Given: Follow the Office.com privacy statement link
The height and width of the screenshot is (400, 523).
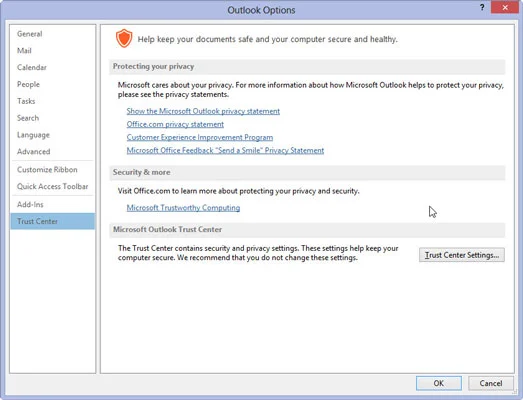Looking at the screenshot, I should (175, 124).
